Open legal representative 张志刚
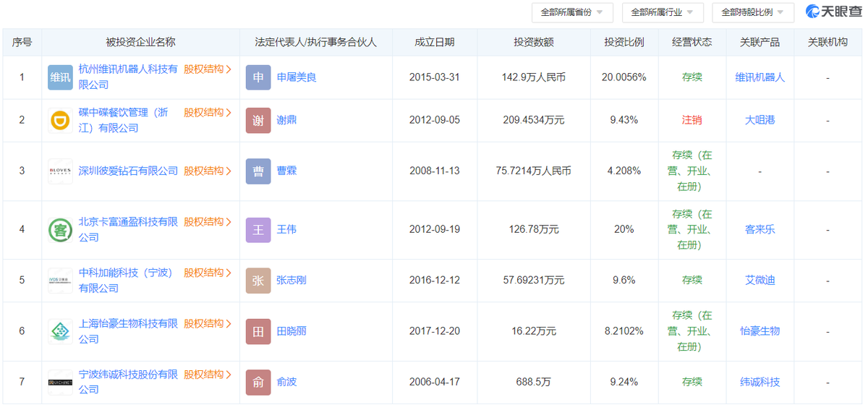 [292, 281]
